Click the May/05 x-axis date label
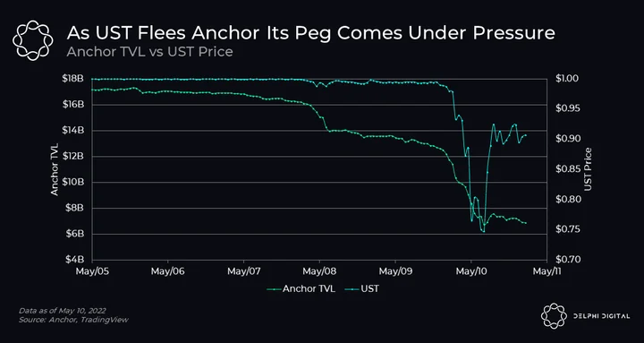Image resolution: width=644 pixels, height=343 pixels. (x=92, y=271)
